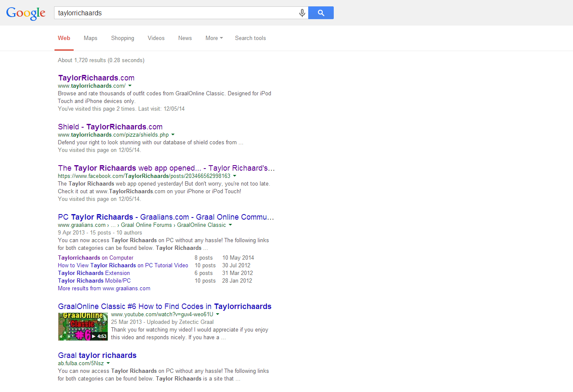Open Taylor Richaards Mobile/PC thread link
The height and width of the screenshot is (392, 573).
(95, 281)
